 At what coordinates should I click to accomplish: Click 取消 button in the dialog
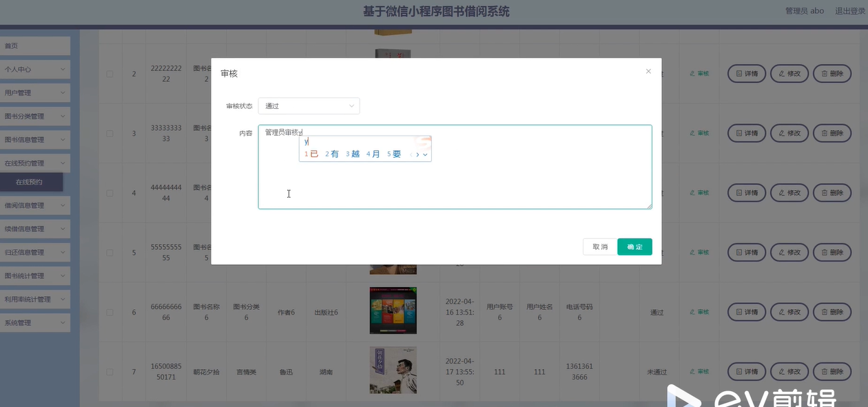pos(600,247)
